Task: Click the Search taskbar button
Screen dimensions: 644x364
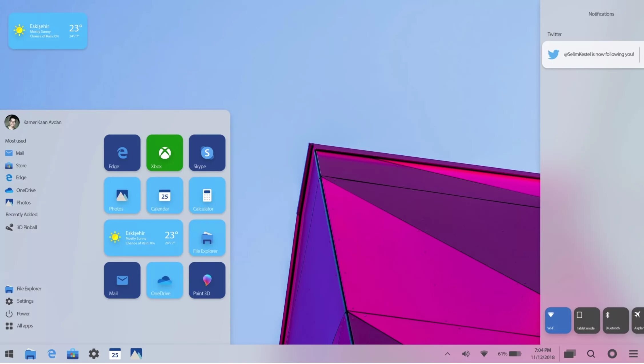Action: 591,354
